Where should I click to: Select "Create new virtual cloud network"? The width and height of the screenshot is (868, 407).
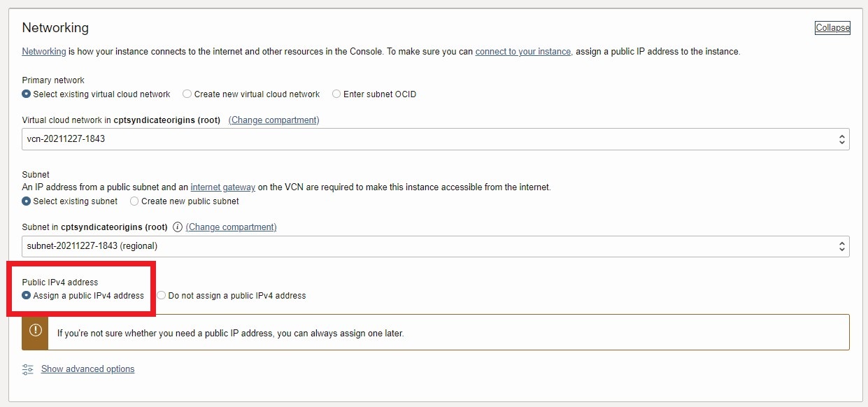tap(187, 94)
